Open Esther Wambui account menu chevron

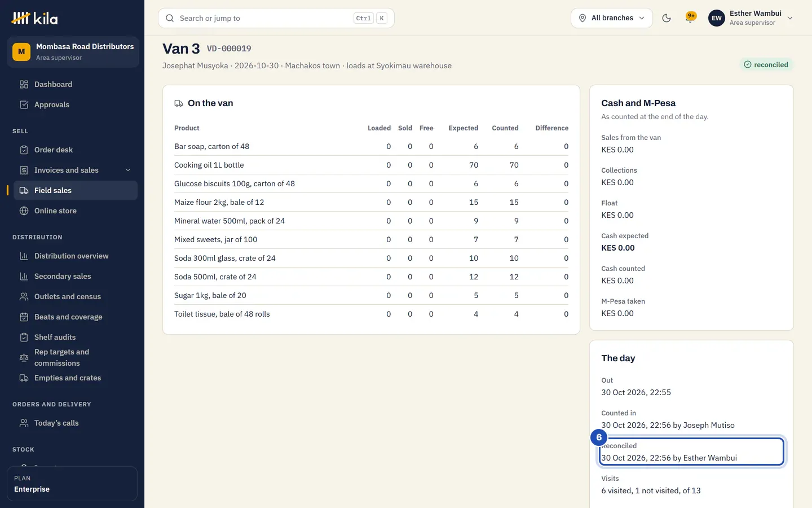click(790, 18)
